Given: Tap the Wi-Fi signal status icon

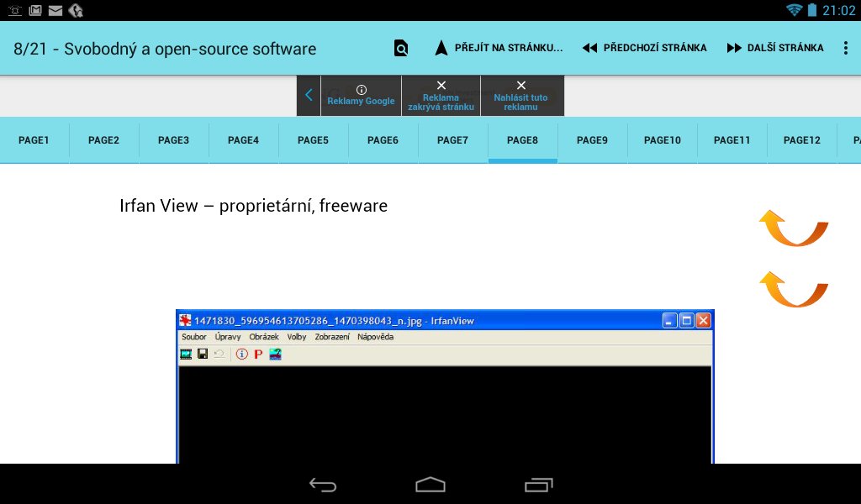Looking at the screenshot, I should [x=794, y=10].
